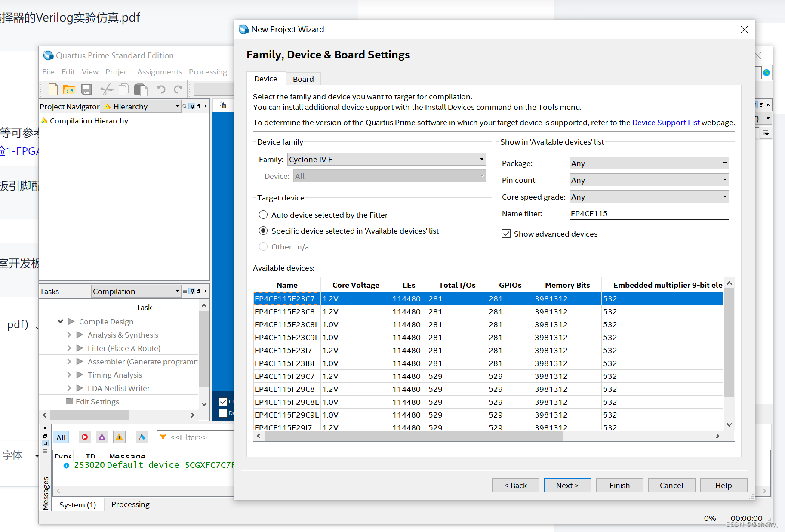Viewport: 785px width, 532px height.
Task: Click the Compilation Hierarchy triangle icon
Action: (x=44, y=121)
